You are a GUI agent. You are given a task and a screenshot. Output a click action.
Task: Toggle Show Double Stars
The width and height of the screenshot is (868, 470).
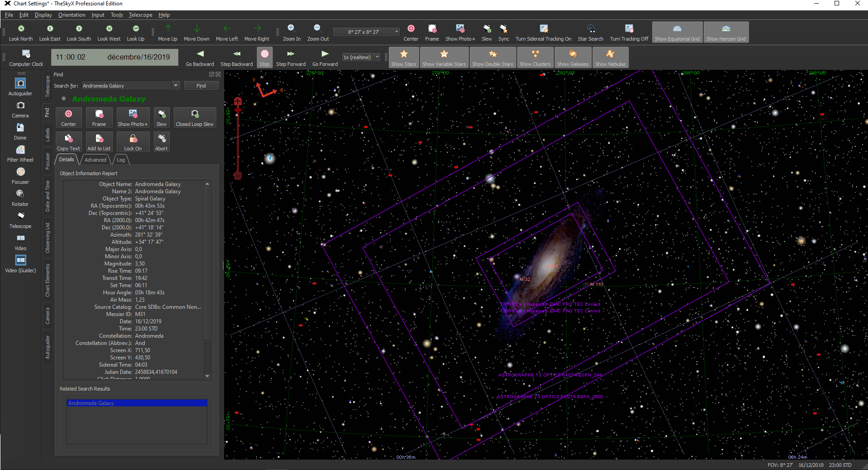coord(493,57)
